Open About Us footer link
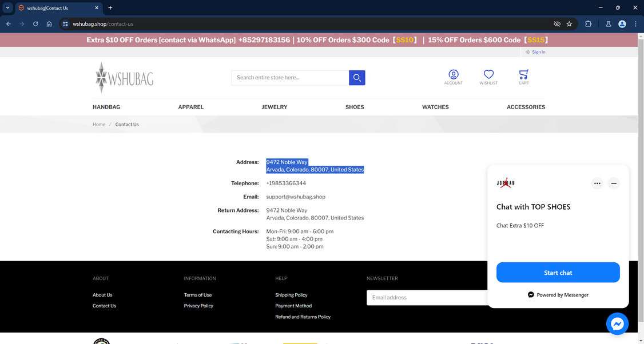The image size is (644, 344). click(x=102, y=295)
